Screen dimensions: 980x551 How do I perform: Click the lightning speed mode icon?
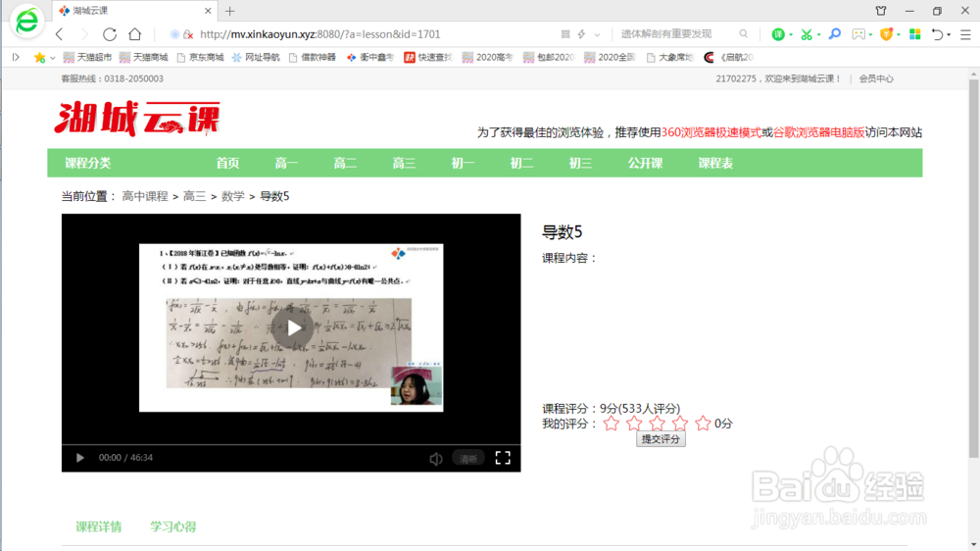point(581,34)
